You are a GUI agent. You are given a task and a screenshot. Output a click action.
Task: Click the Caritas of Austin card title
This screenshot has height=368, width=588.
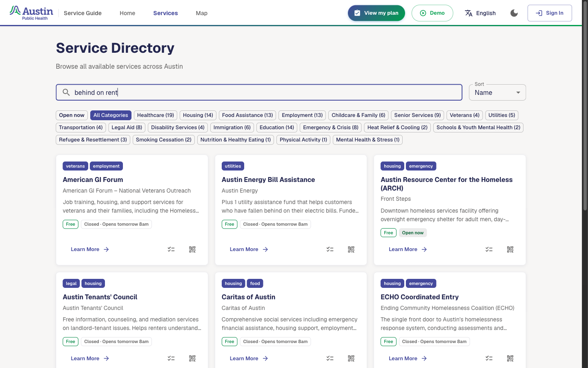point(248,297)
